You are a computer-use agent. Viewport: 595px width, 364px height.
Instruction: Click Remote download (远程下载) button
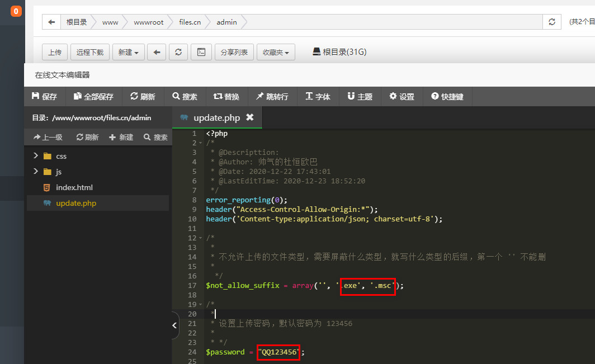click(90, 52)
